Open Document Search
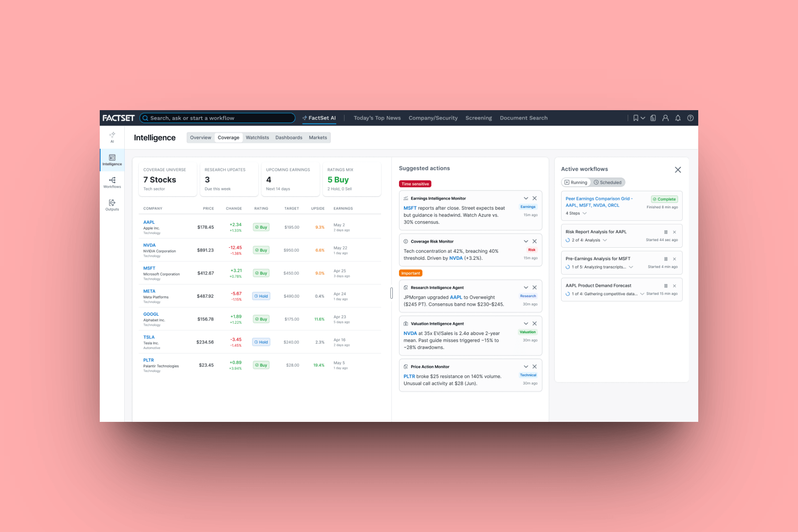Screen dimensions: 798x532 pyautogui.click(x=524, y=118)
